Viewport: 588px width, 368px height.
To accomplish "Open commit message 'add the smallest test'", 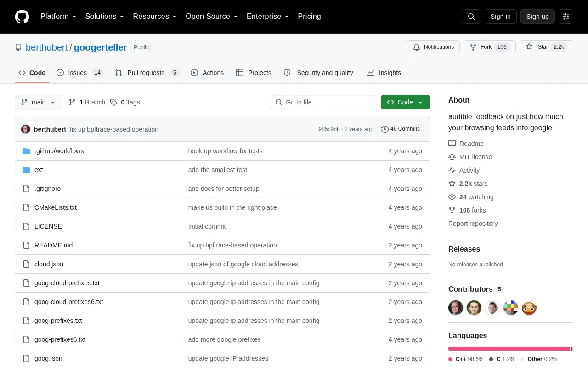I will coord(218,170).
